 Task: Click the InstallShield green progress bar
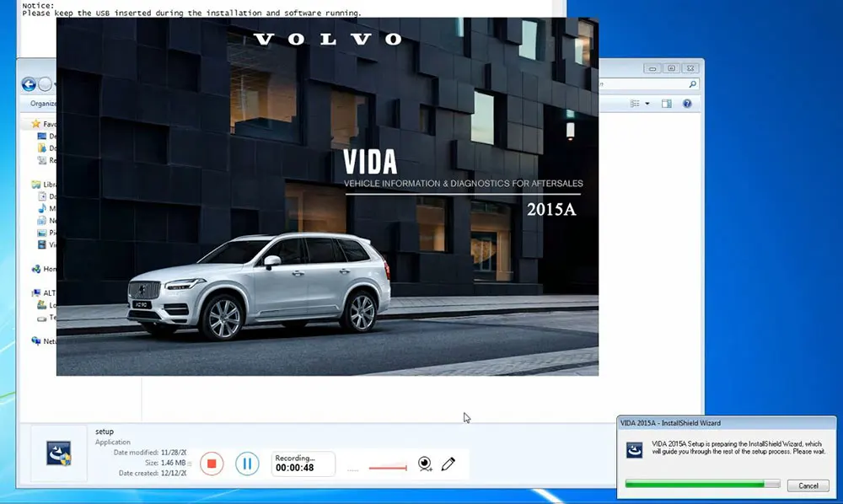702,484
